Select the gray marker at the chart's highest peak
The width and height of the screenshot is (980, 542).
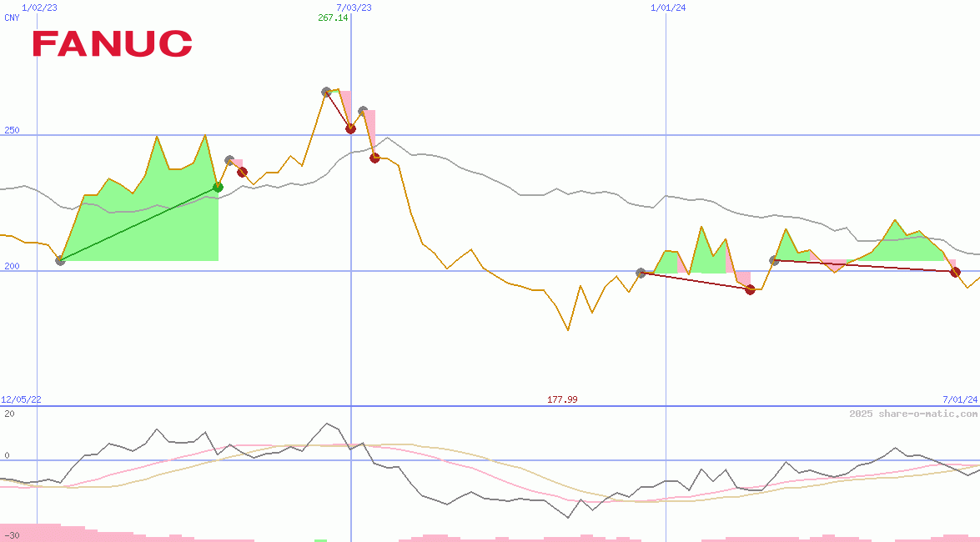325,92
